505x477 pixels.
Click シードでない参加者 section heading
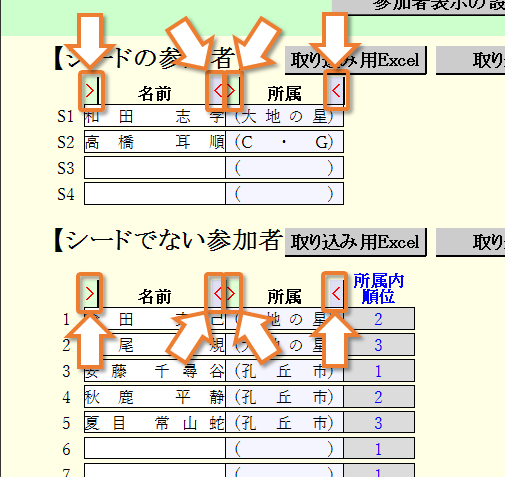[168, 240]
